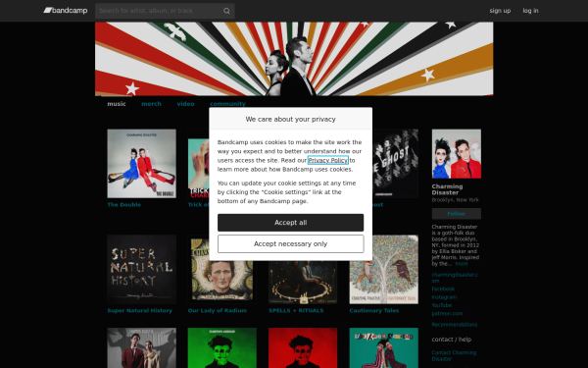Open Our Lady of Radium title link
This screenshot has width=588, height=368.
click(x=218, y=310)
